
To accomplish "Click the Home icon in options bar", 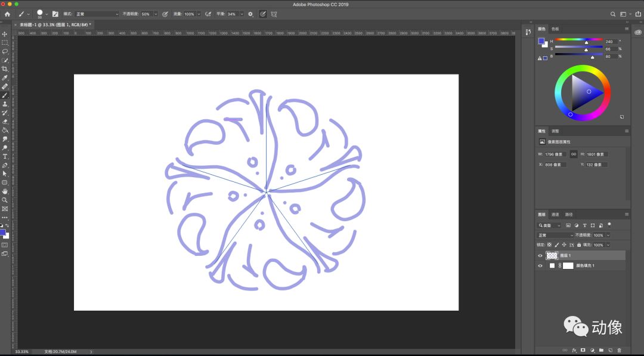I will pos(7,14).
